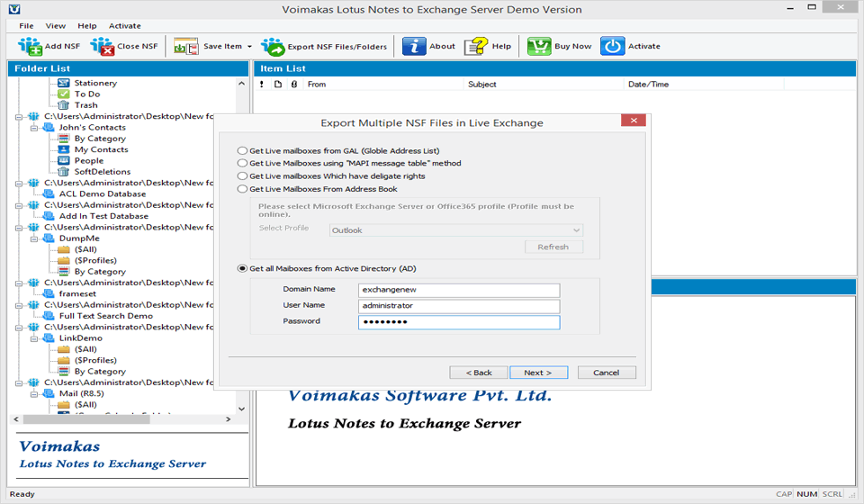Viewport: 864px width, 504px height.
Task: Click the My Contacts view icon
Action: point(64,149)
